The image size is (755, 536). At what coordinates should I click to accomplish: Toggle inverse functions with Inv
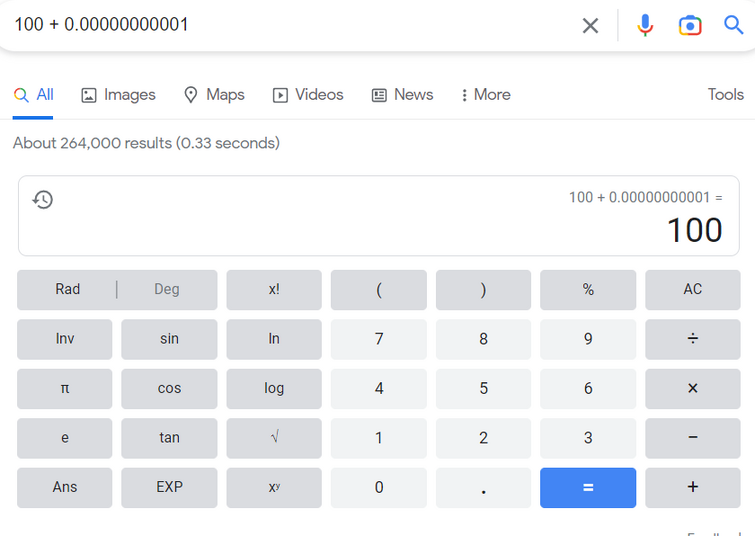65,339
